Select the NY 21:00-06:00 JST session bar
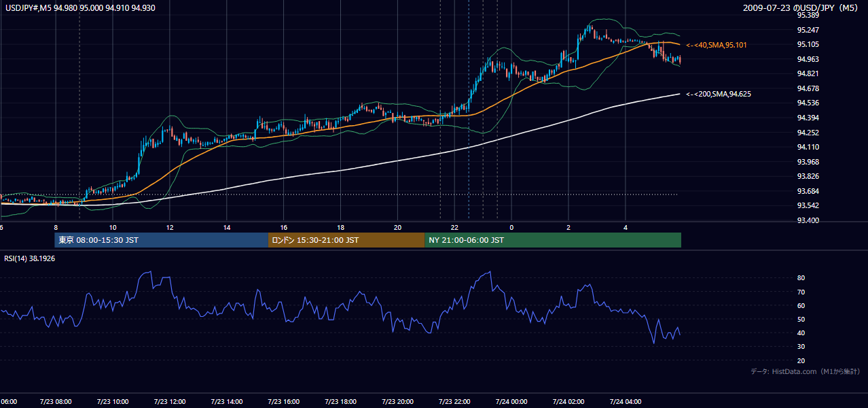 [x=553, y=240]
